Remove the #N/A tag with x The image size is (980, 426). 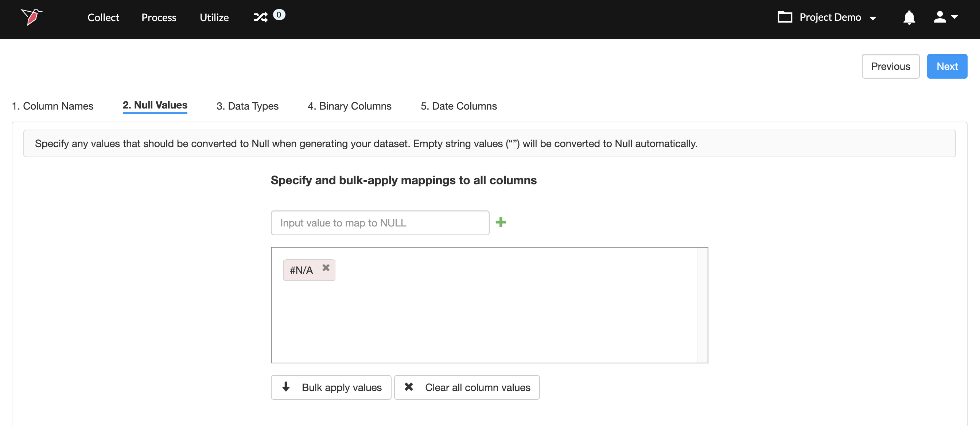point(326,268)
